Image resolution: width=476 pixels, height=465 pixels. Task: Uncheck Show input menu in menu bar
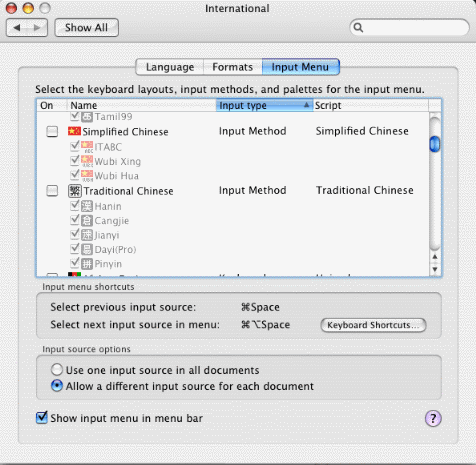tap(42, 417)
